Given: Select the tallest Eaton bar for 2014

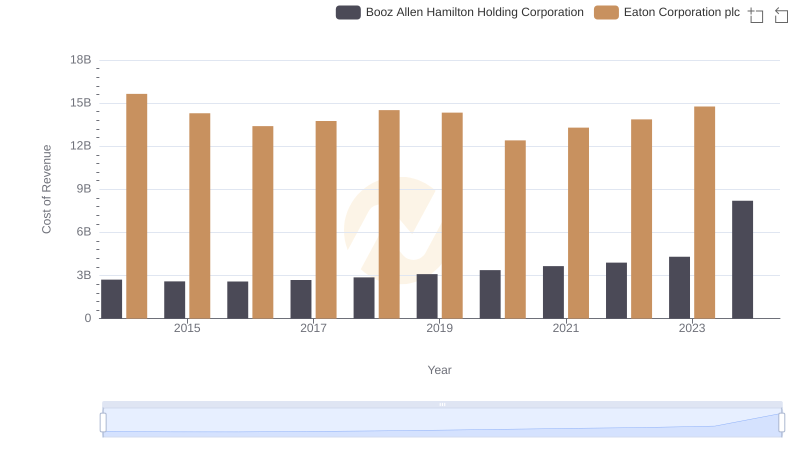Looking at the screenshot, I should (x=137, y=206).
